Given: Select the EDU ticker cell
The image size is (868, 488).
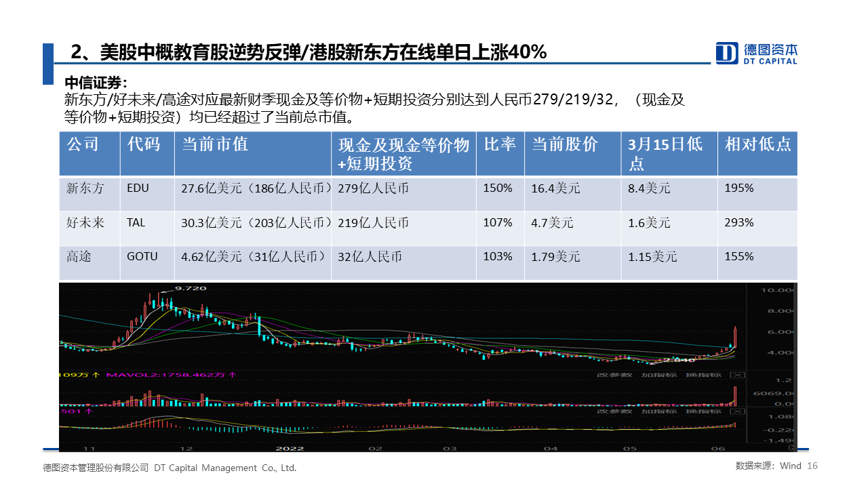Looking at the screenshot, I should tap(147, 193).
